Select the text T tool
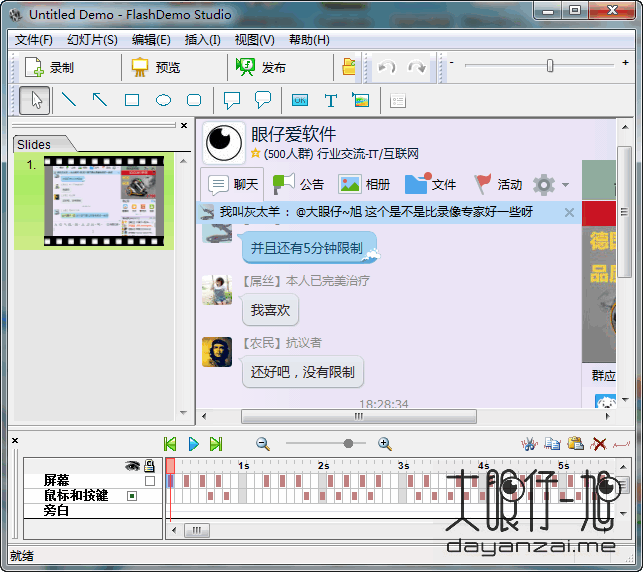Image resolution: width=643 pixels, height=572 pixels. click(331, 100)
